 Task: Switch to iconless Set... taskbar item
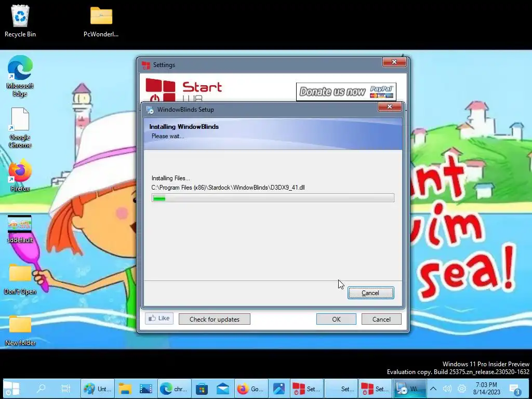tap(341, 389)
